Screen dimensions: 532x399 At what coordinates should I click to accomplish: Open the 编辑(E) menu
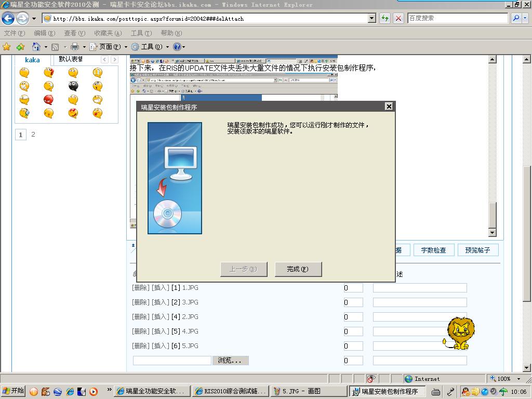tap(45, 33)
